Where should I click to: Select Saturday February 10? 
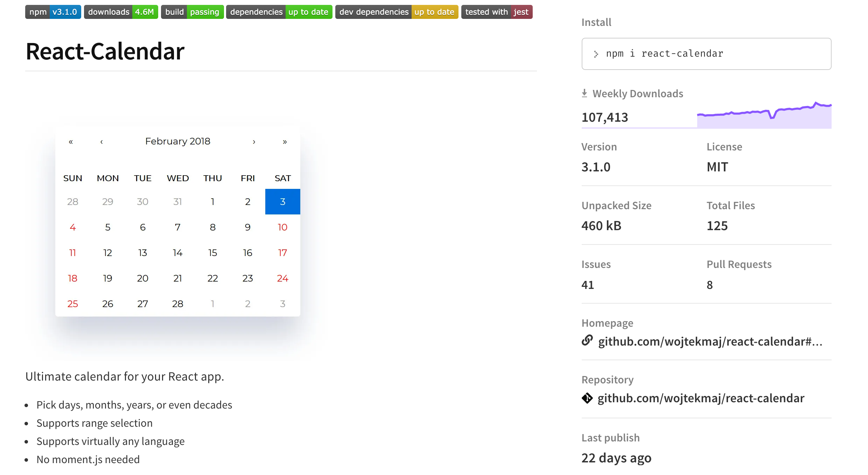tap(283, 227)
